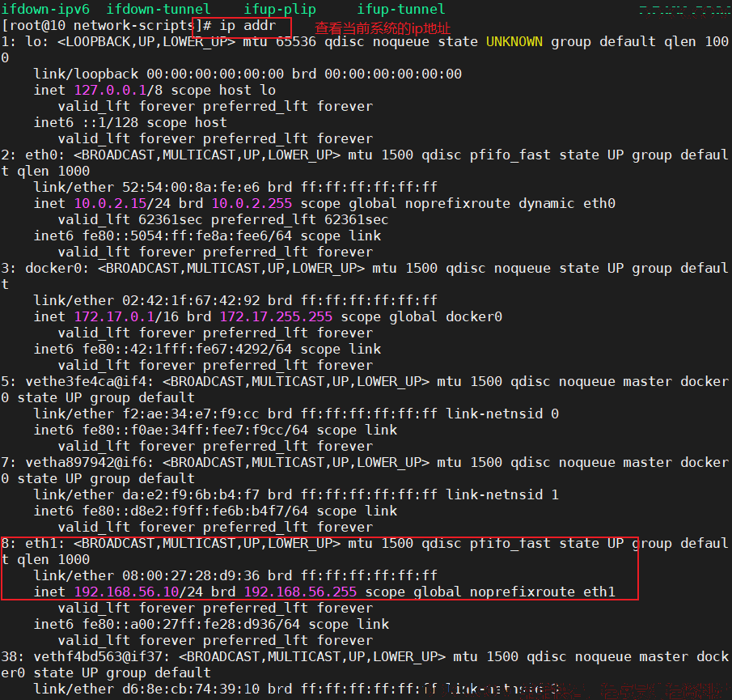Click MAC address f2:ae:34:e7:f9:cc

coord(191,414)
